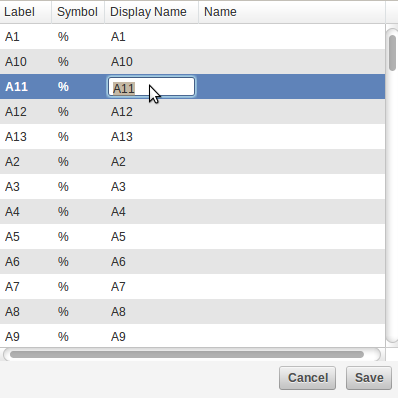Screen dimensions: 398x398
Task: Select the A1 row label
Action: pyautogui.click(x=12, y=37)
